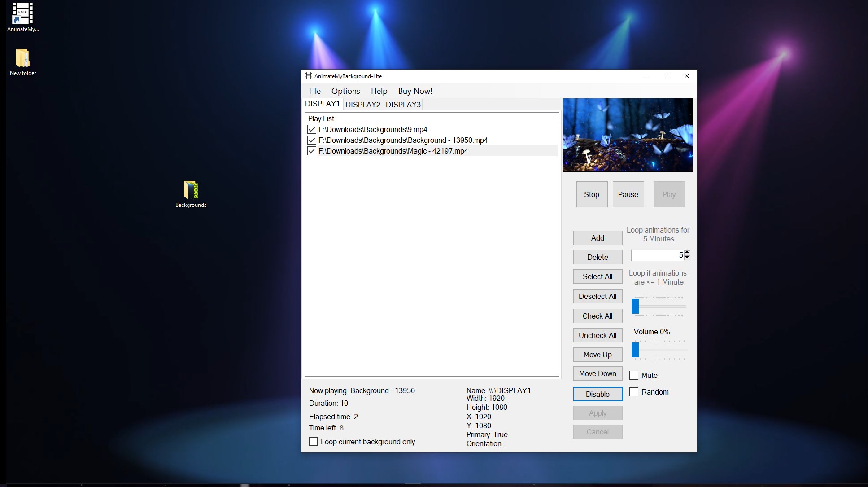This screenshot has width=868, height=487.
Task: Click the AnimateMyBackground title bar icon
Action: 309,76
